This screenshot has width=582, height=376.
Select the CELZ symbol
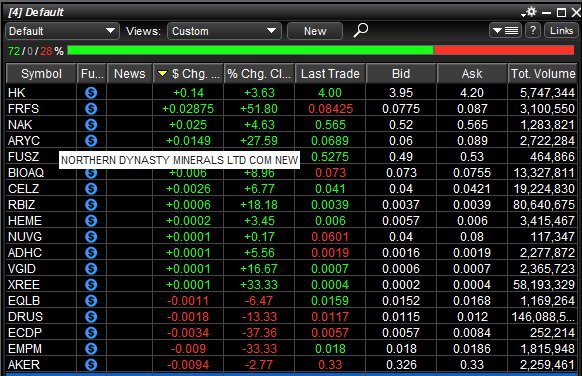(23, 189)
